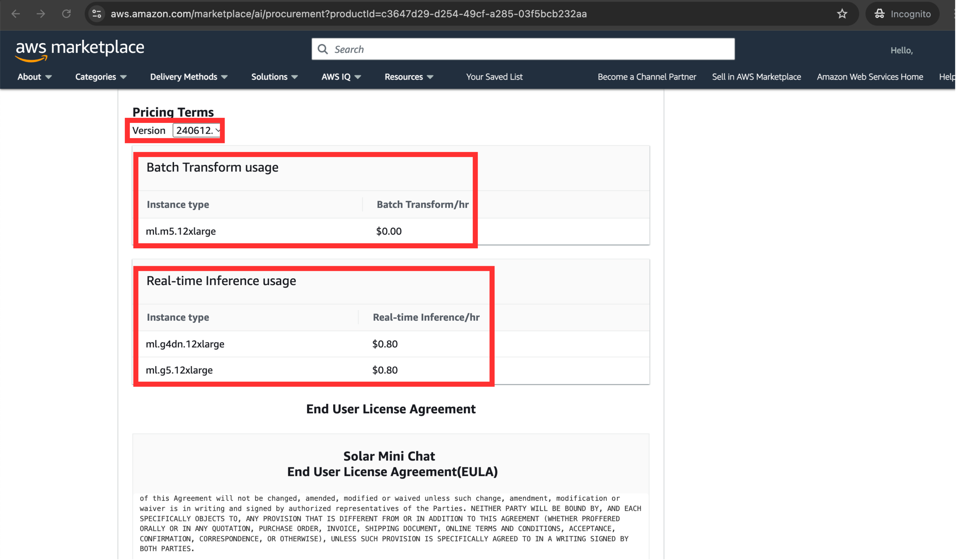
Task: Click the Pricing Terms heading
Action: 173,112
